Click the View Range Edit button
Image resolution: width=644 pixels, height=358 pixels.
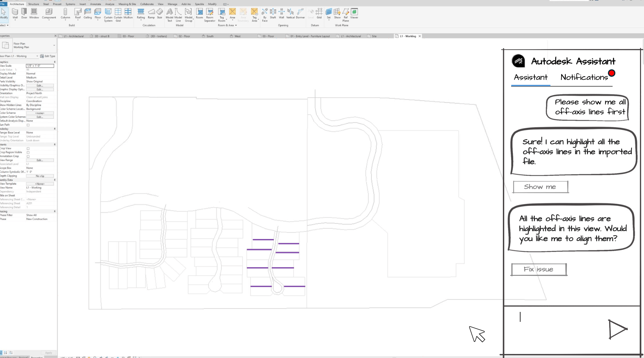(40, 160)
